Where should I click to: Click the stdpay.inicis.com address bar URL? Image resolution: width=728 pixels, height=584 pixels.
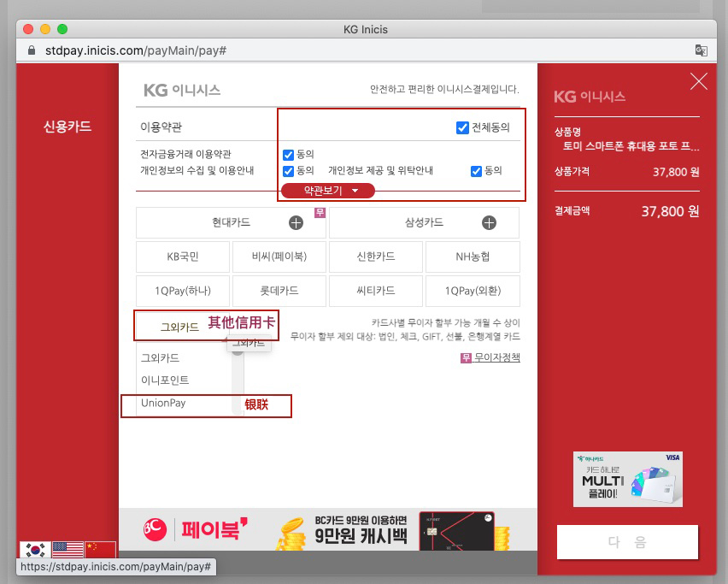pyautogui.click(x=136, y=50)
